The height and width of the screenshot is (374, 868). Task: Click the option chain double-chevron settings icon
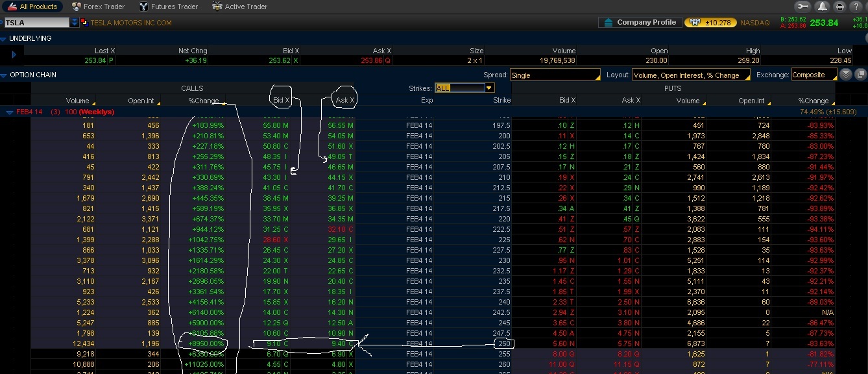coord(845,75)
